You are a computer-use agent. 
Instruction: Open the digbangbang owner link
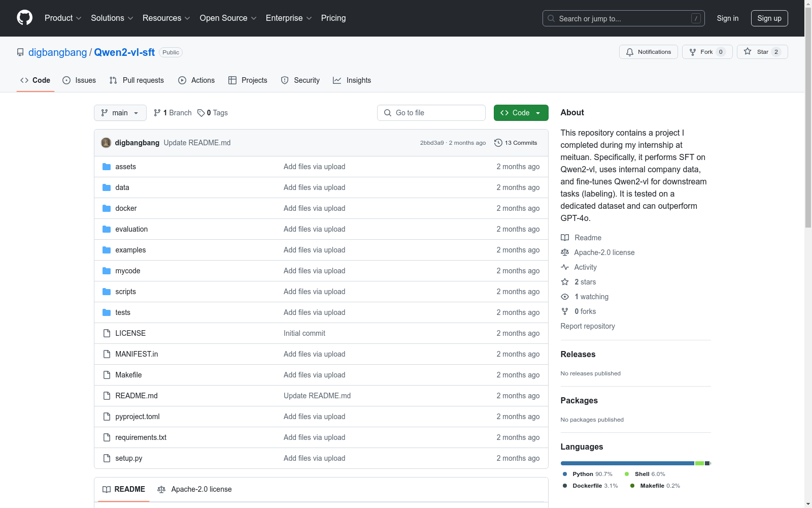[x=58, y=52]
